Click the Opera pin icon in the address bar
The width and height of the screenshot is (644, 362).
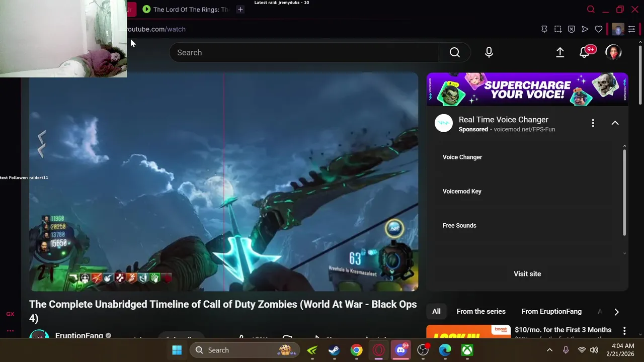click(544, 29)
